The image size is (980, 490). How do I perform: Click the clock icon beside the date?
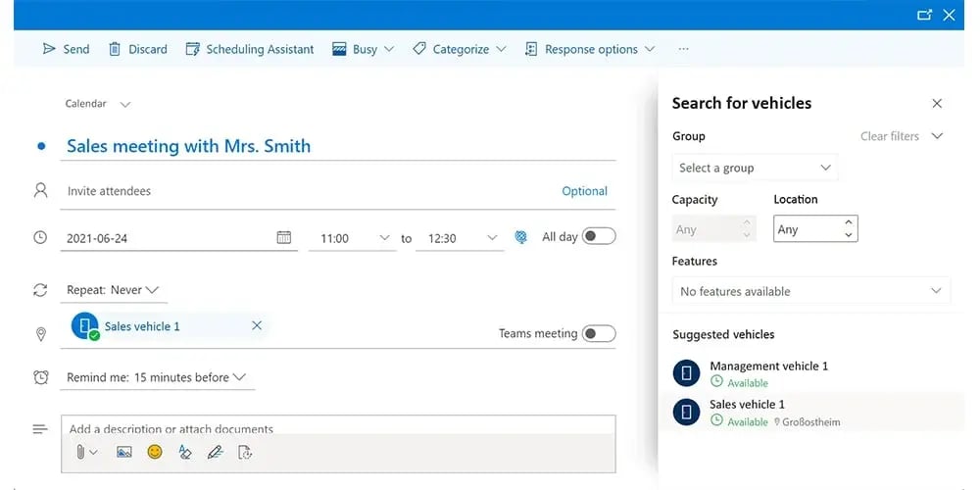click(40, 237)
